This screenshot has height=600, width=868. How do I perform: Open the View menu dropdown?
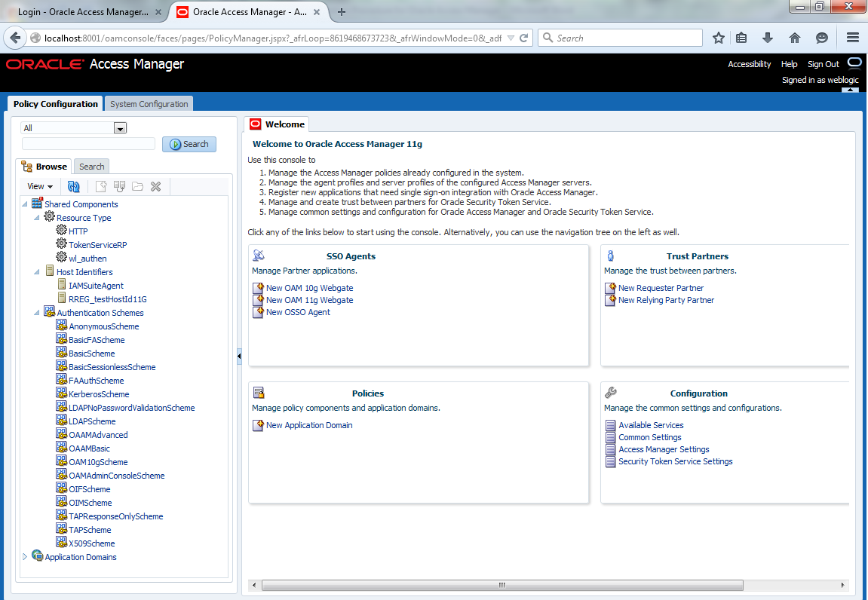coord(41,186)
